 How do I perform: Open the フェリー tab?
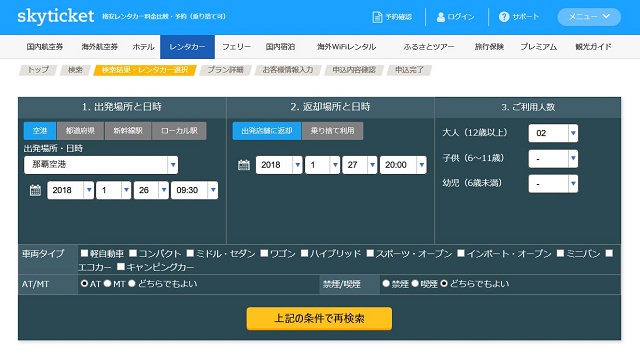(236, 47)
